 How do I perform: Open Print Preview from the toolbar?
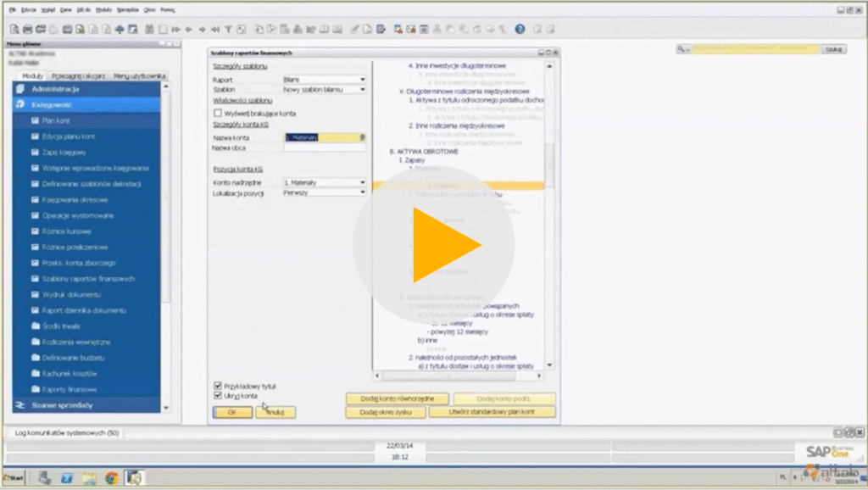[x=14, y=30]
